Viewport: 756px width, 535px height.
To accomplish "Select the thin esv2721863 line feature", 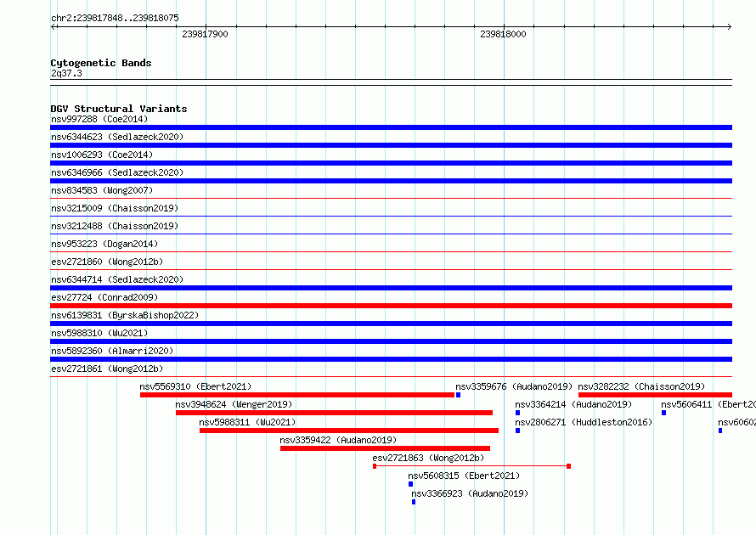I will 471,466.
